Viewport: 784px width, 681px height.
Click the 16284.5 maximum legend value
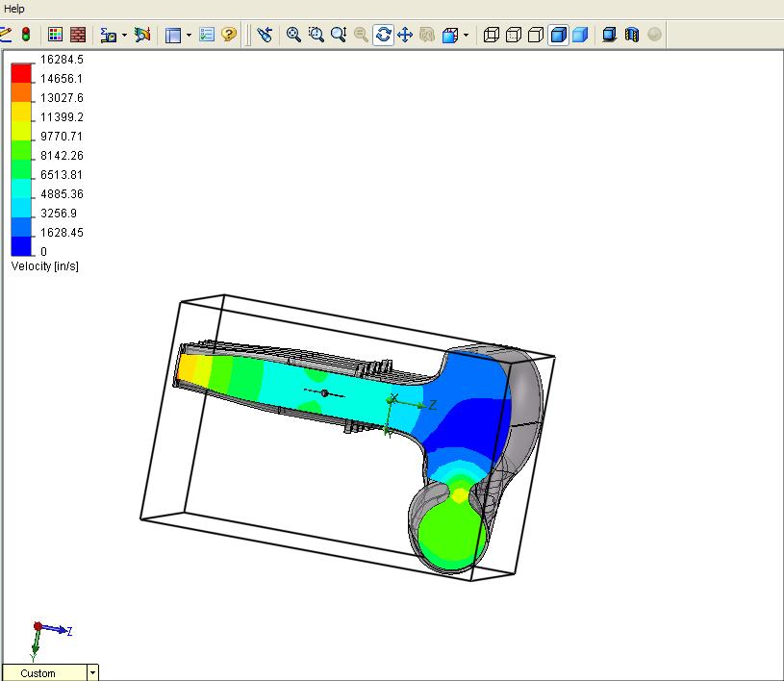pos(62,59)
